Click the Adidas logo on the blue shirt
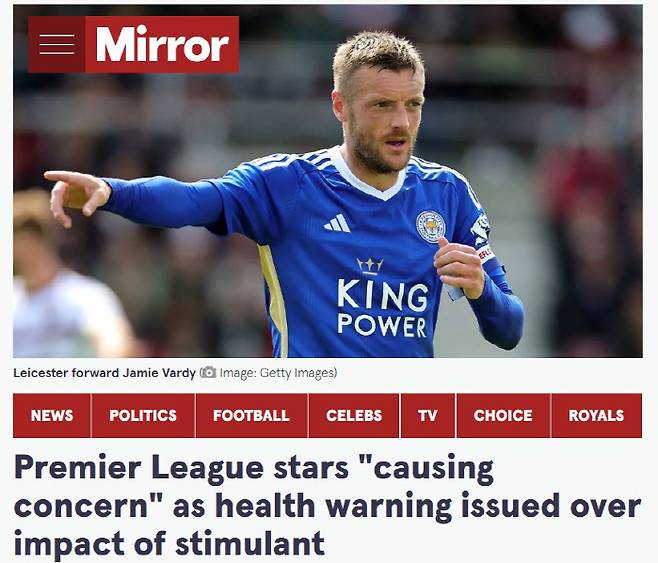658x563 pixels. 337,223
